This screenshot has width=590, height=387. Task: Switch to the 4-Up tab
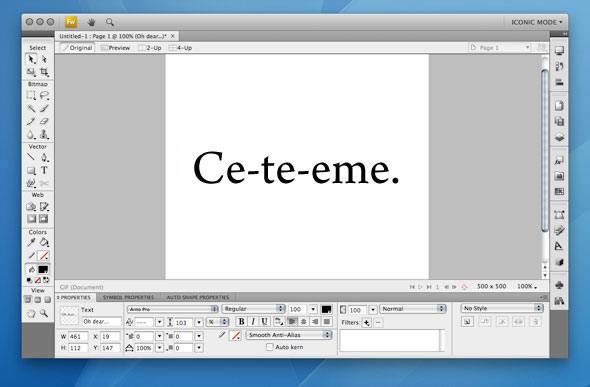click(180, 48)
